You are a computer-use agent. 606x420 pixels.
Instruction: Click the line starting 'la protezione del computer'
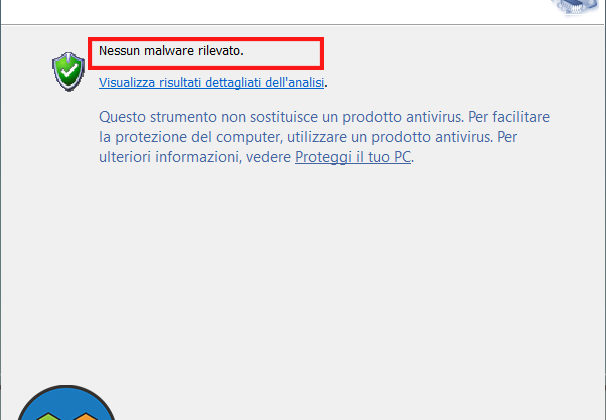308,137
